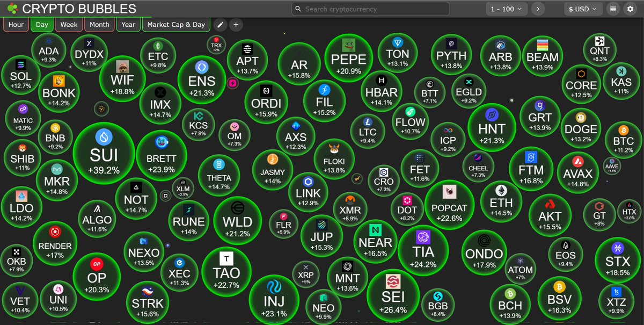Image resolution: width=644 pixels, height=325 pixels.
Task: Open the list view menu icon
Action: coord(613,9)
